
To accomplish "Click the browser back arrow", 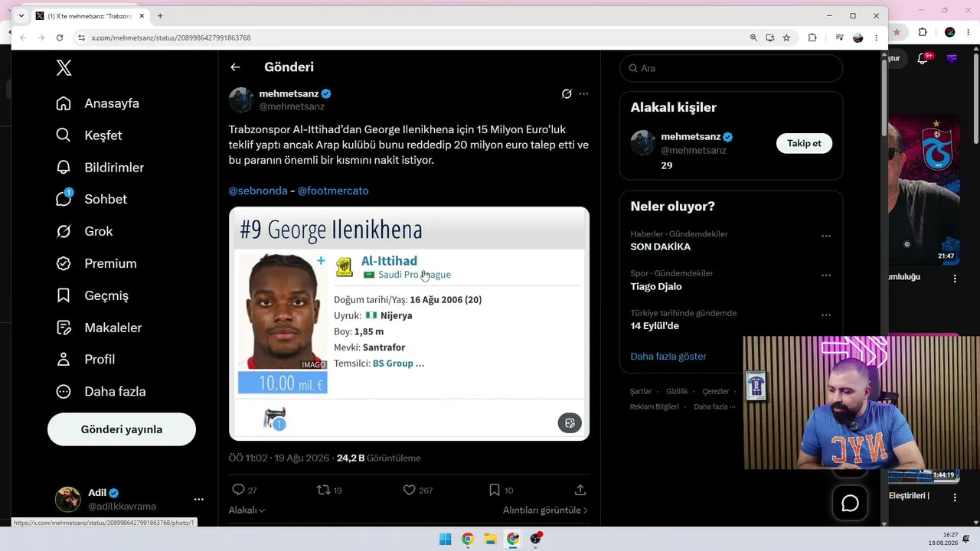I will [23, 37].
